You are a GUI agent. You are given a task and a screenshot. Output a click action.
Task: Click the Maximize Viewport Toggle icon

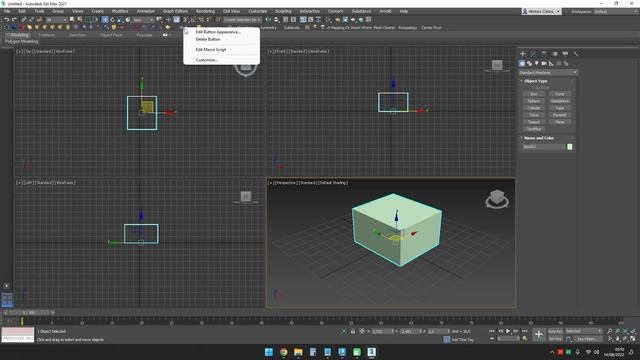[633, 338]
